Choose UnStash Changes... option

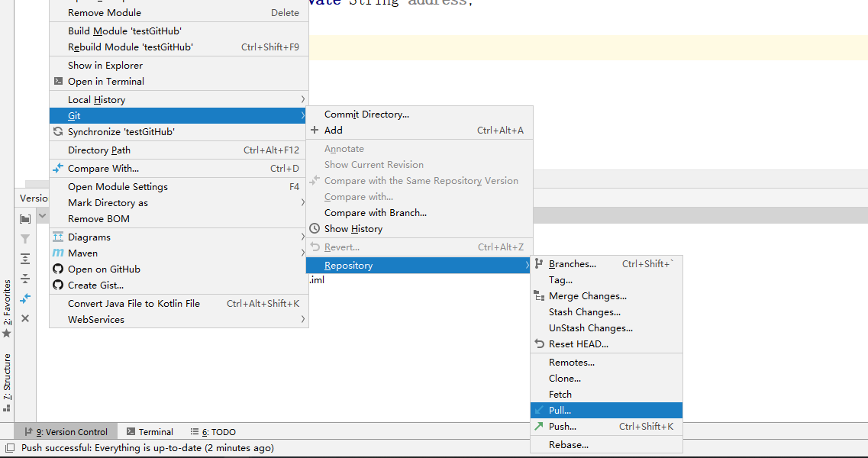[x=606, y=328]
